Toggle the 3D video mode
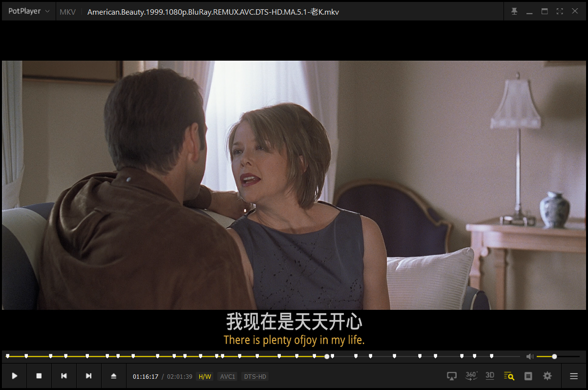Viewport: 588px width, 390px height. pos(490,375)
